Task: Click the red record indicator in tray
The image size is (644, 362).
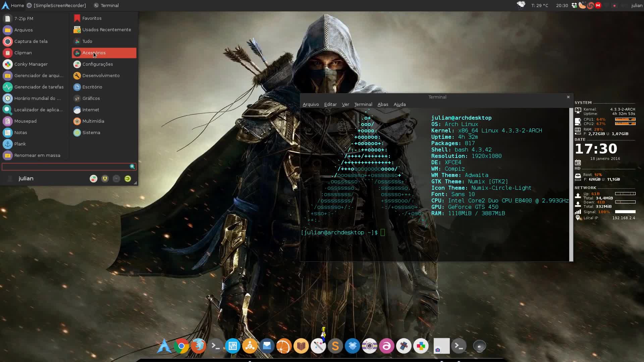Action: pos(614,6)
